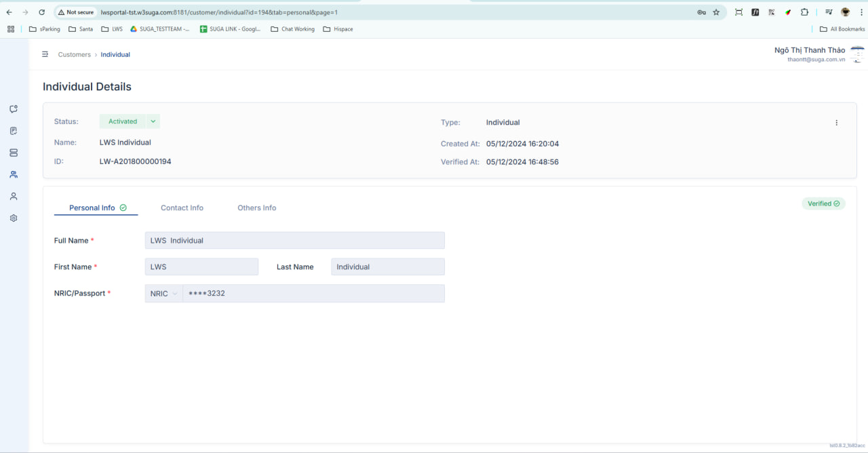Screen dimensions: 868x453
Task: Open the document list icon in the left sidebar
Action: coord(14,131)
